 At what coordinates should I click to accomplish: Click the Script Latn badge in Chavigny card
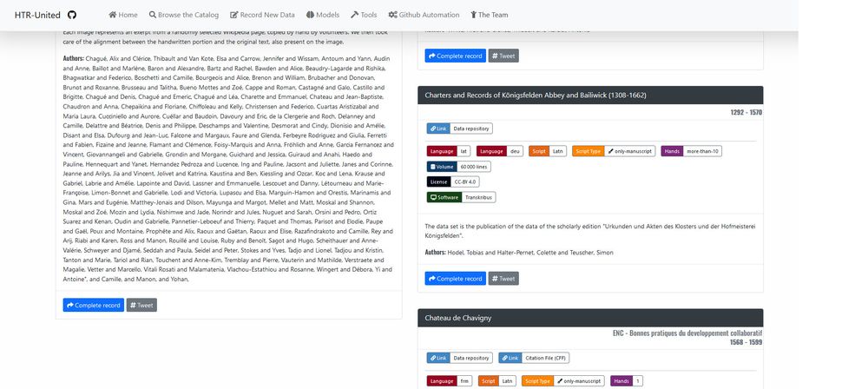(x=496, y=381)
